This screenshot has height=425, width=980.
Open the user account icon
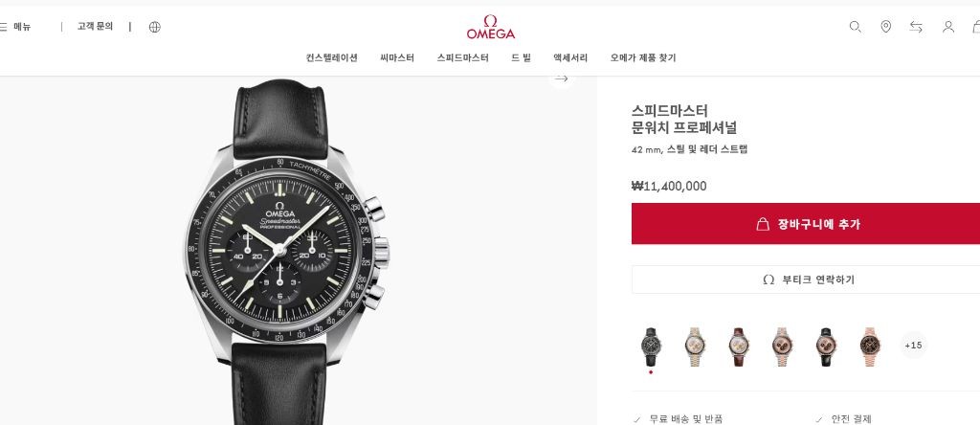(x=948, y=27)
